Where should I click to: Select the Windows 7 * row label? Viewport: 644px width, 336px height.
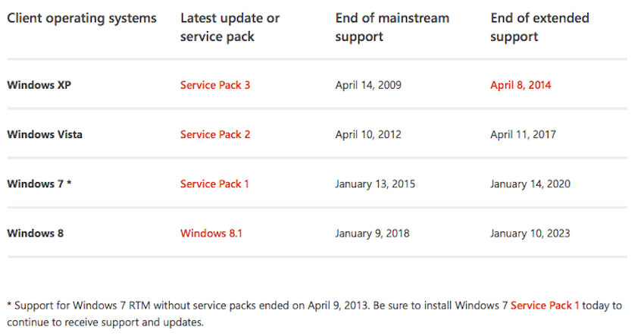click(x=39, y=184)
